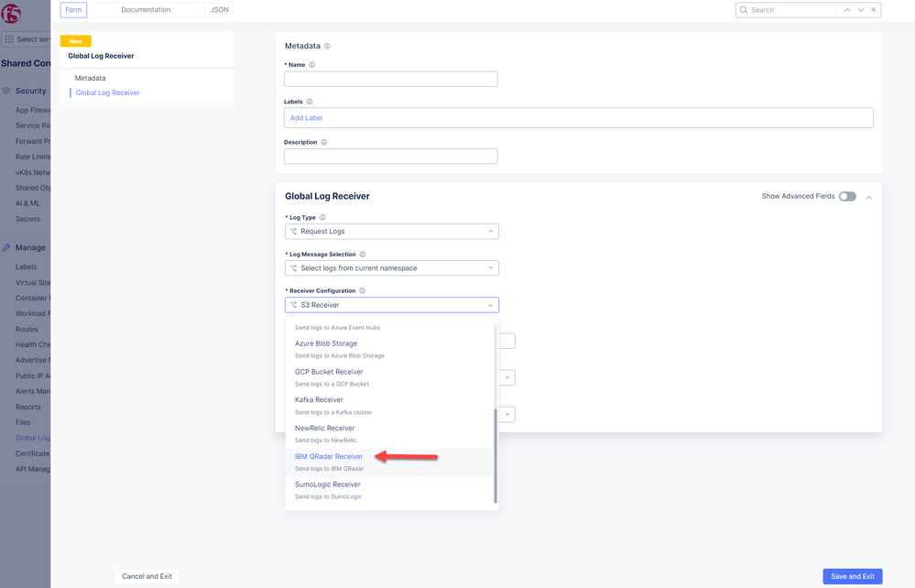Collapse the Global Log Receiver section

[869, 197]
